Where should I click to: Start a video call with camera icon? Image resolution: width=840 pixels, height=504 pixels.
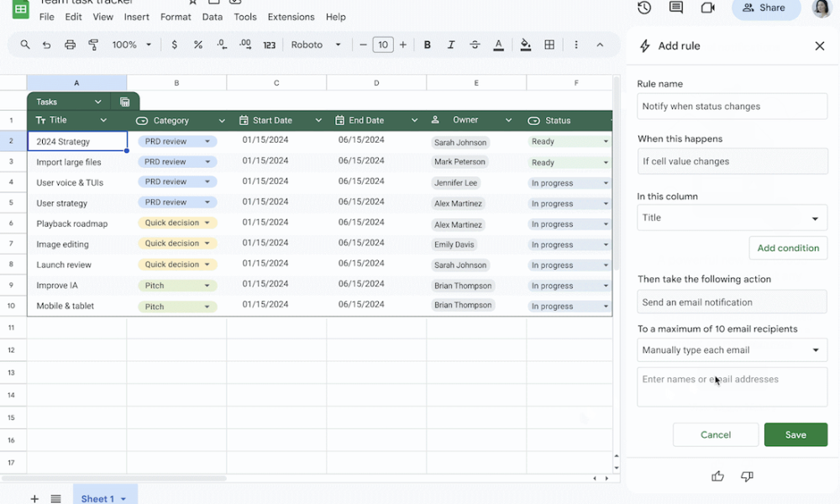pyautogui.click(x=707, y=8)
